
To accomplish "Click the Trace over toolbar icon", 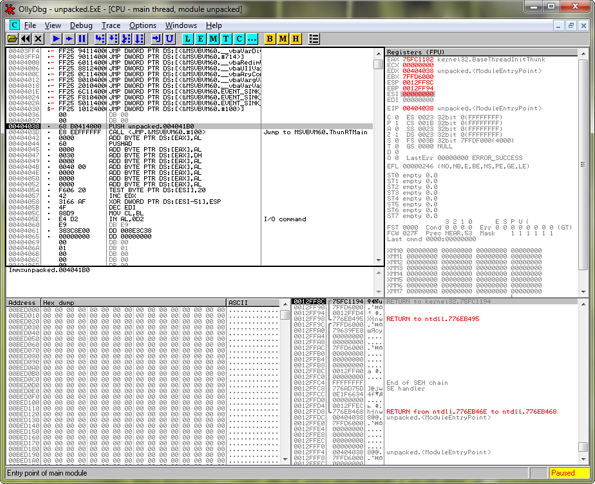I will 139,39.
